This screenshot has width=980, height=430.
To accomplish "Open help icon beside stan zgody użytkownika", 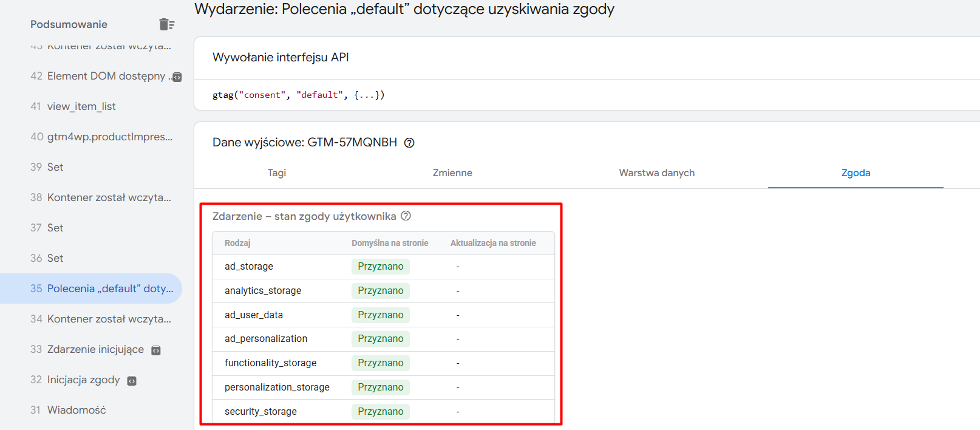I will coord(406,216).
